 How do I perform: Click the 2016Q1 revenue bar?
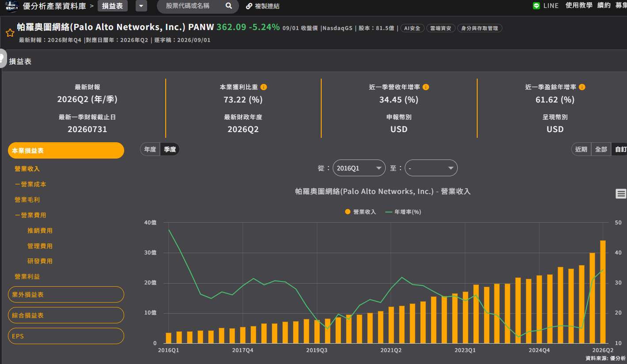pos(168,338)
